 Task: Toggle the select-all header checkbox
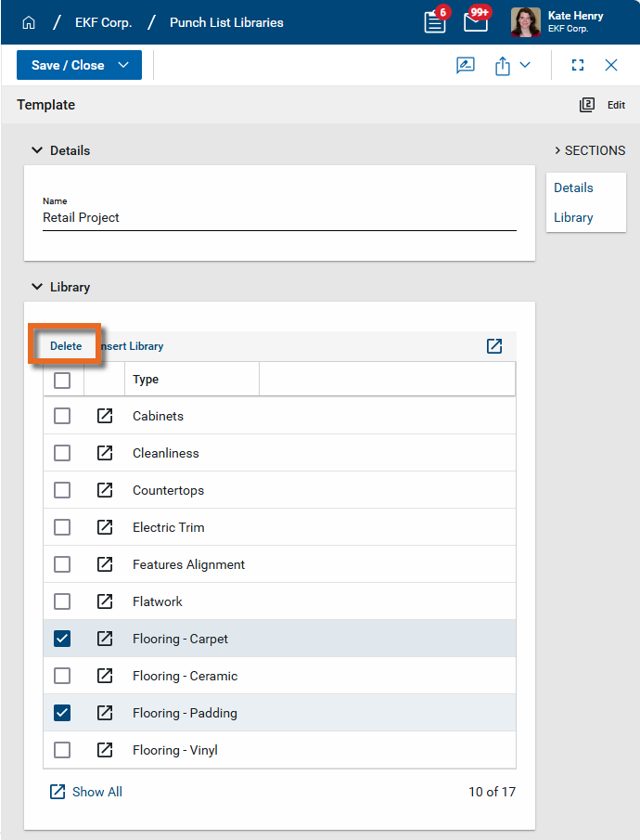pyautogui.click(x=62, y=380)
